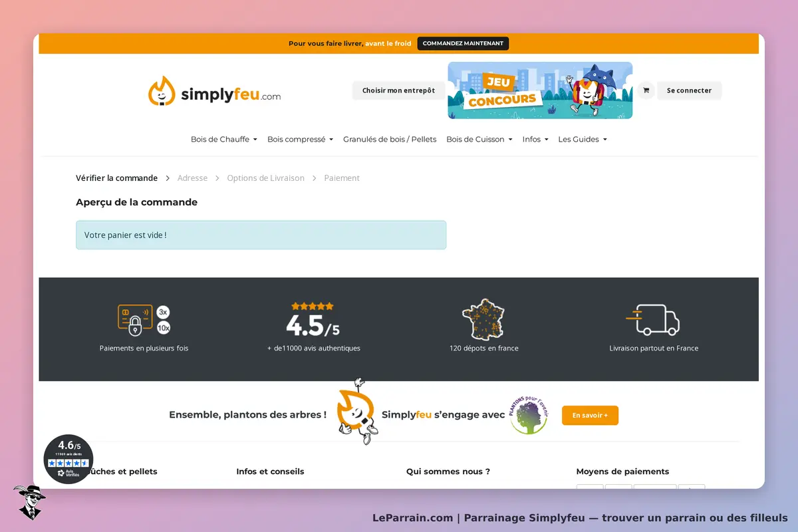Click the LeParrain mascot with hat
This screenshot has height=532, width=798.
pos(29,502)
